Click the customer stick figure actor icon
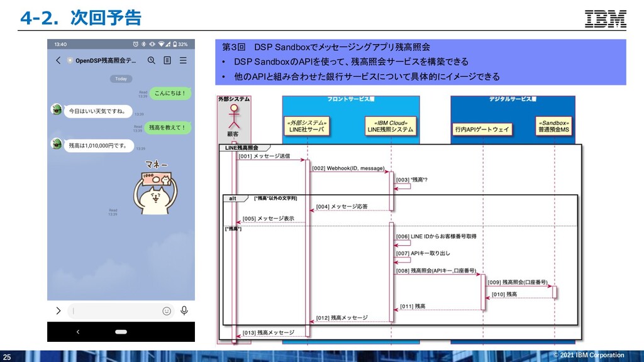The image size is (644, 362). (x=234, y=116)
